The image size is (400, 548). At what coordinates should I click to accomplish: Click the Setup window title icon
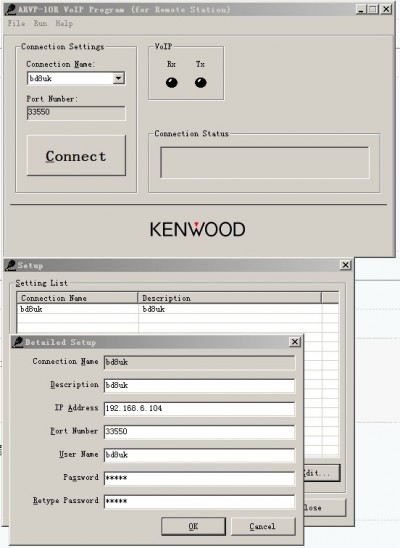click(x=11, y=265)
